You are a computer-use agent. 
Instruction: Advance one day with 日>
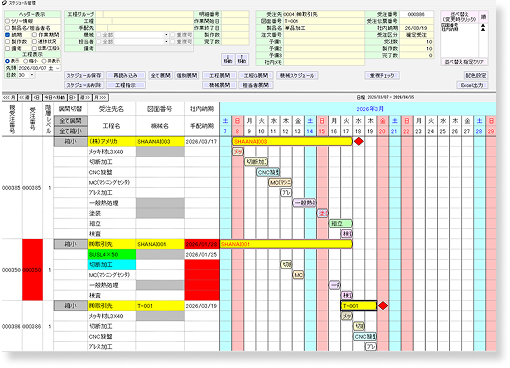pos(72,98)
